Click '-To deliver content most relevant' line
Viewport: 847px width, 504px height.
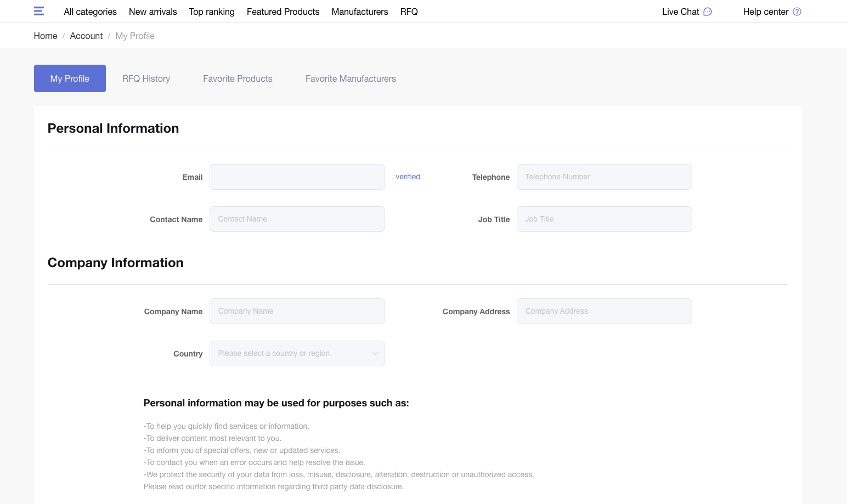[212, 438]
